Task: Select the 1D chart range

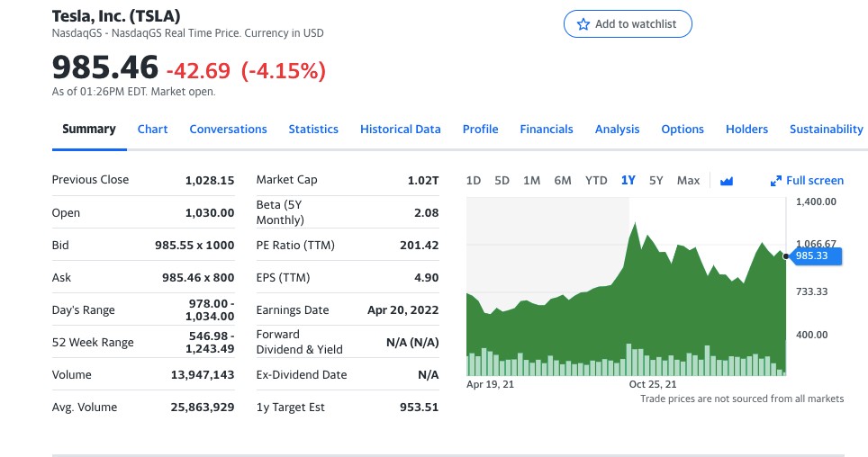Action: click(474, 181)
